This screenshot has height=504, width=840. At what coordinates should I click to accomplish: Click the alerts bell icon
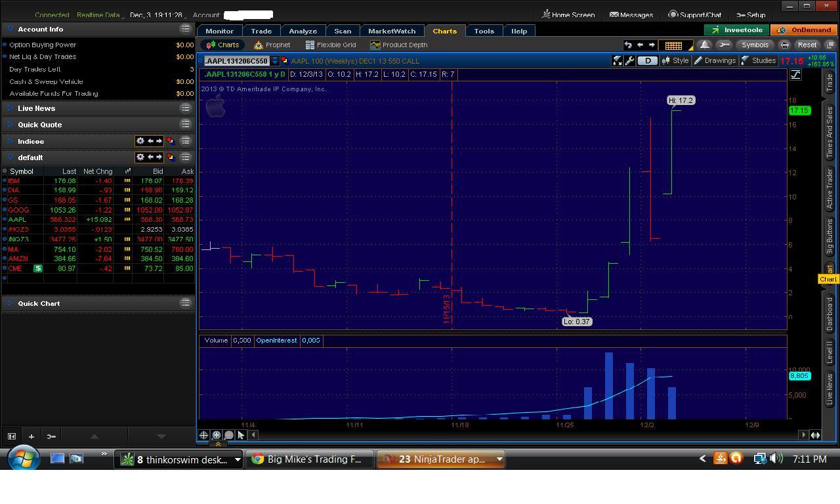click(705, 45)
